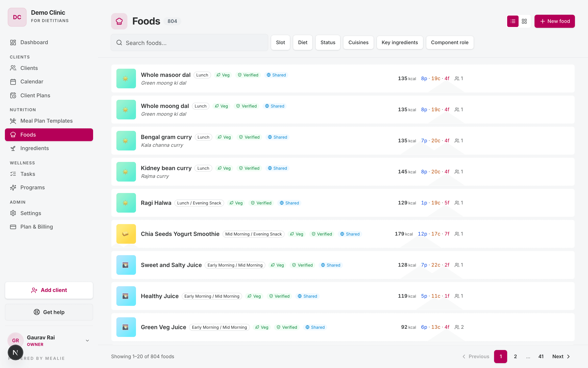Click the Whole masoor dal title
This screenshot has height=368, width=588.
click(x=166, y=75)
